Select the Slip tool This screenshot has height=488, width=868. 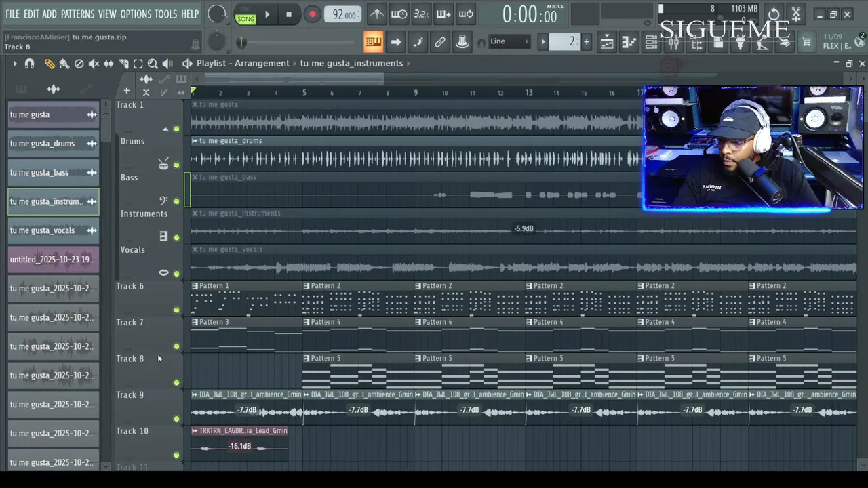(x=108, y=63)
